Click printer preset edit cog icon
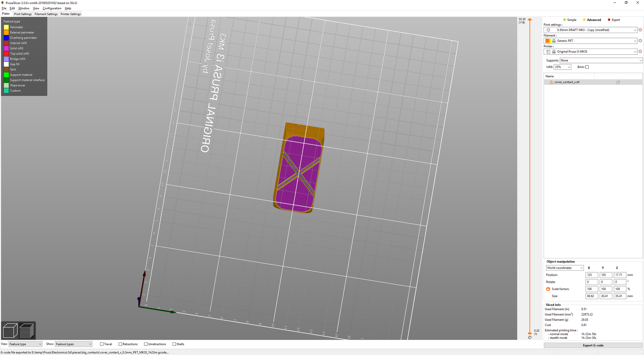This screenshot has height=355, width=644. [x=640, y=51]
